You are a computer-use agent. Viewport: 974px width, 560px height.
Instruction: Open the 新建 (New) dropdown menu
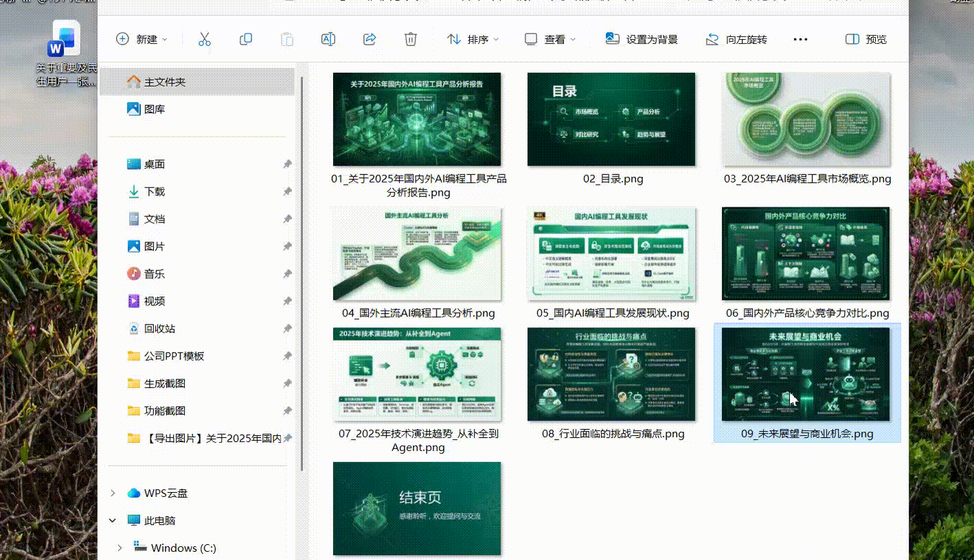pyautogui.click(x=141, y=39)
